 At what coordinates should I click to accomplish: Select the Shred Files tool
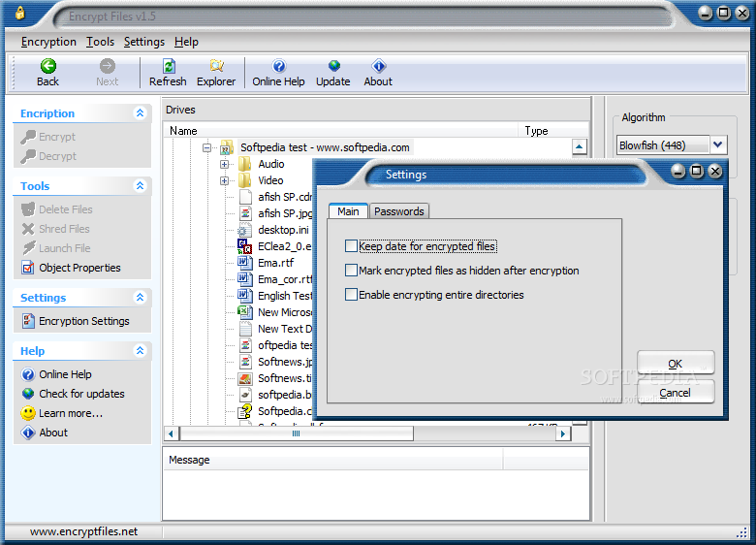pyautogui.click(x=56, y=229)
